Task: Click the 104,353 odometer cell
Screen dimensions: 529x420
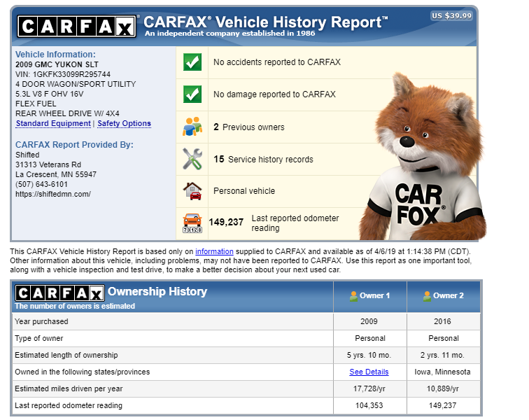Action: [x=369, y=405]
